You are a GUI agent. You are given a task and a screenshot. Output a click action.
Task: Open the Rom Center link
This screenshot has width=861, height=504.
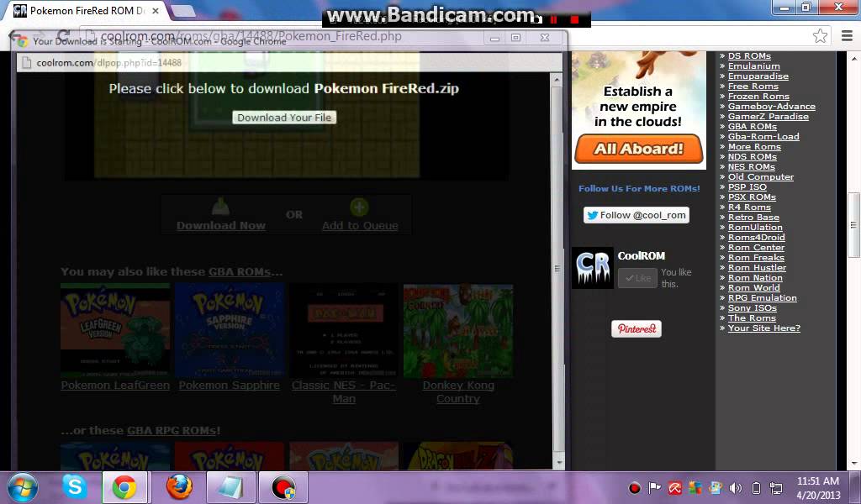pyautogui.click(x=756, y=247)
